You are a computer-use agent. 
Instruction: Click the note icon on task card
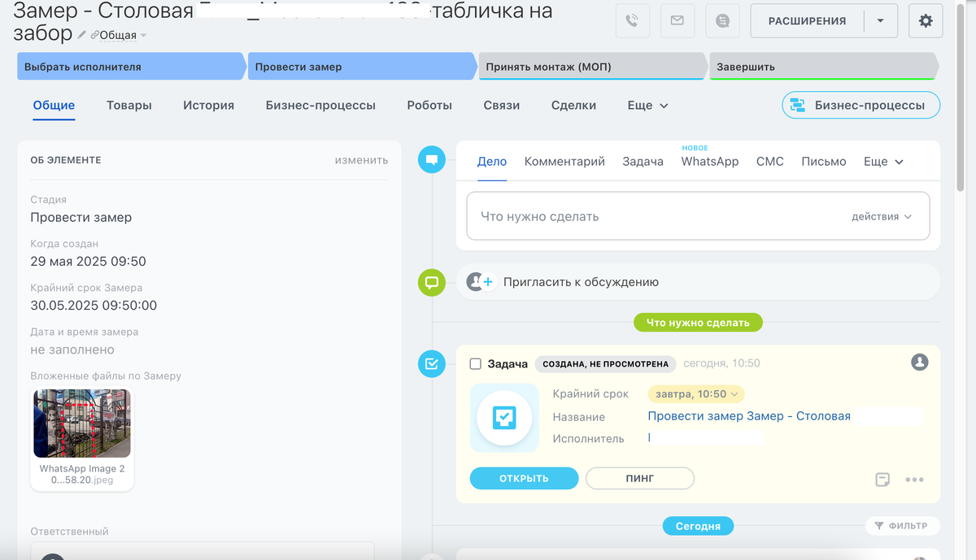(882, 480)
